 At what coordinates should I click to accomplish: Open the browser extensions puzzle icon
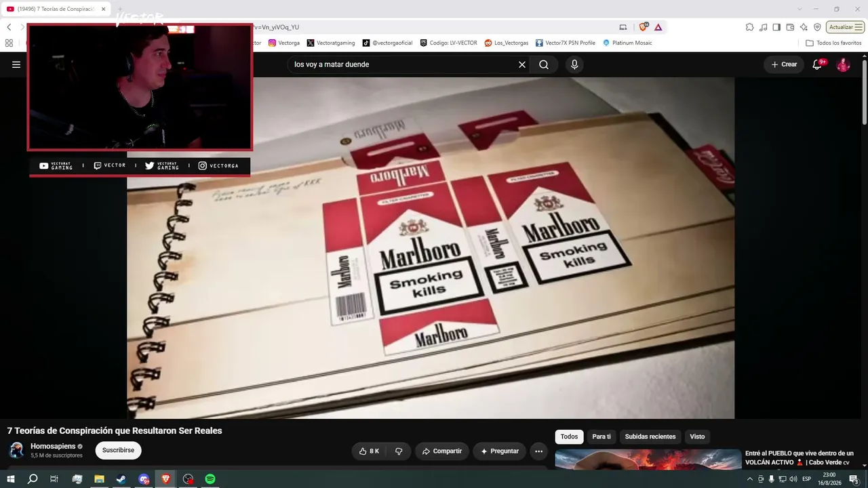749,27
